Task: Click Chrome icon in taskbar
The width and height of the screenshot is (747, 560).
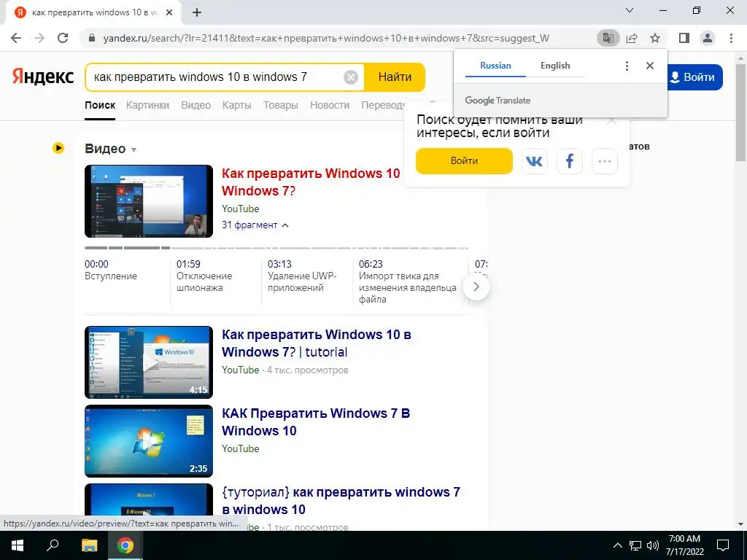Action: point(125,545)
